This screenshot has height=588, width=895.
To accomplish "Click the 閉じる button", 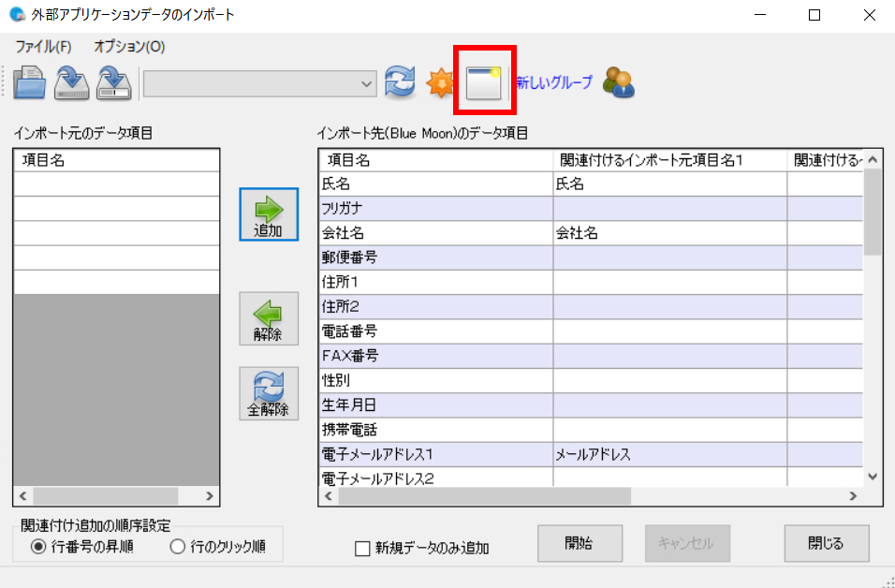I will [x=826, y=543].
